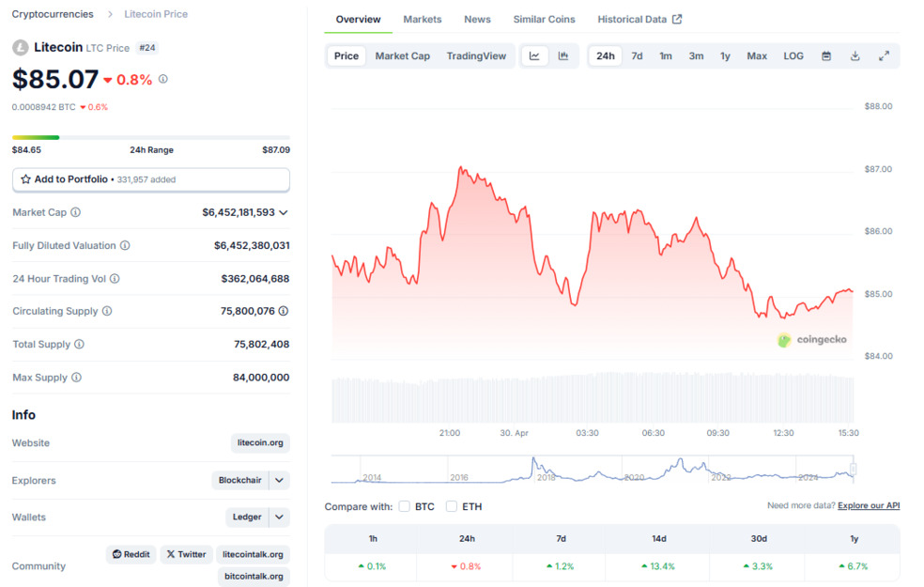Select the Market Cap chart tab
The width and height of the screenshot is (924, 587).
pyautogui.click(x=403, y=56)
